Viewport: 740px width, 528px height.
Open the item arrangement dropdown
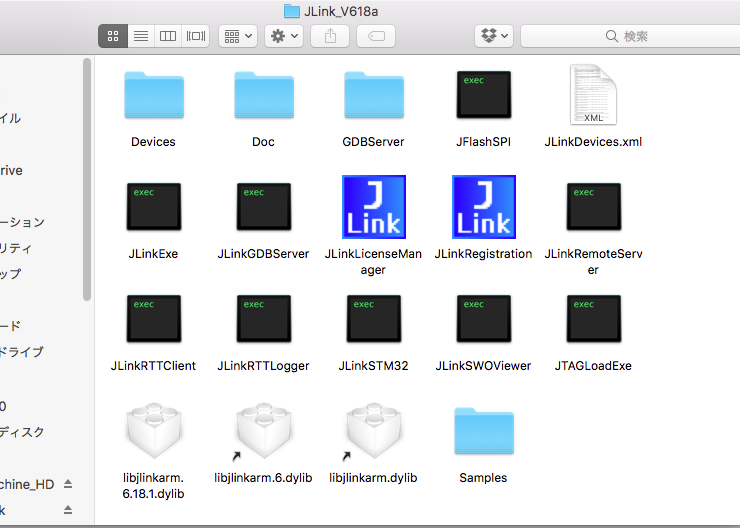pos(238,36)
